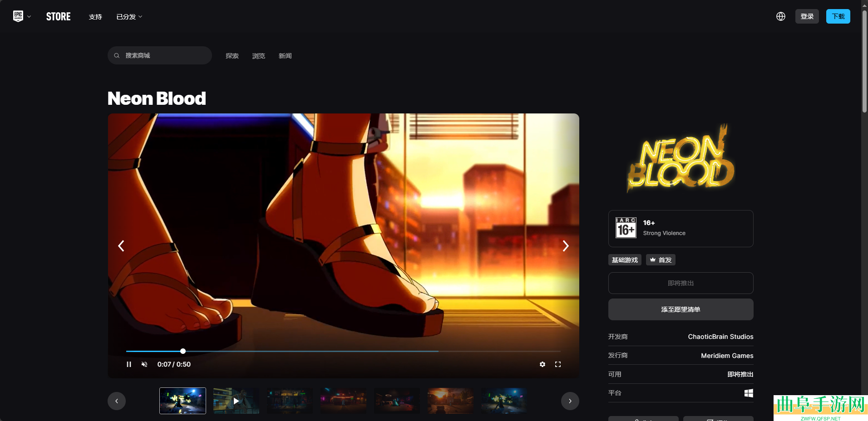This screenshot has width=868, height=421.
Task: Click the video progress bar handle
Action: tap(183, 351)
